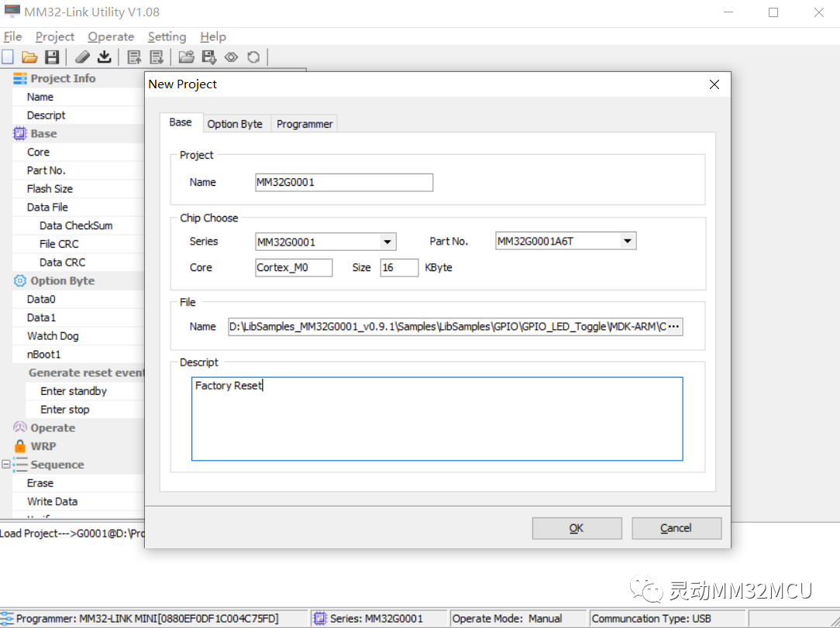Click the Download program toolbar icon
The width and height of the screenshot is (840, 628).
click(x=105, y=57)
